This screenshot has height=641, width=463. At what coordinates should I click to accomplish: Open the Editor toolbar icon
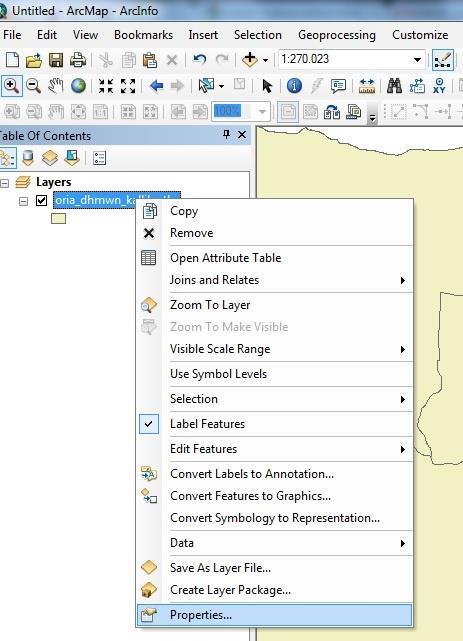pos(443,60)
